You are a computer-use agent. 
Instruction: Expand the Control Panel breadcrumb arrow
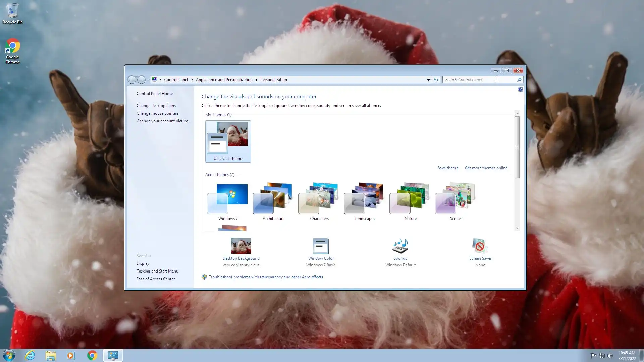pyautogui.click(x=192, y=80)
